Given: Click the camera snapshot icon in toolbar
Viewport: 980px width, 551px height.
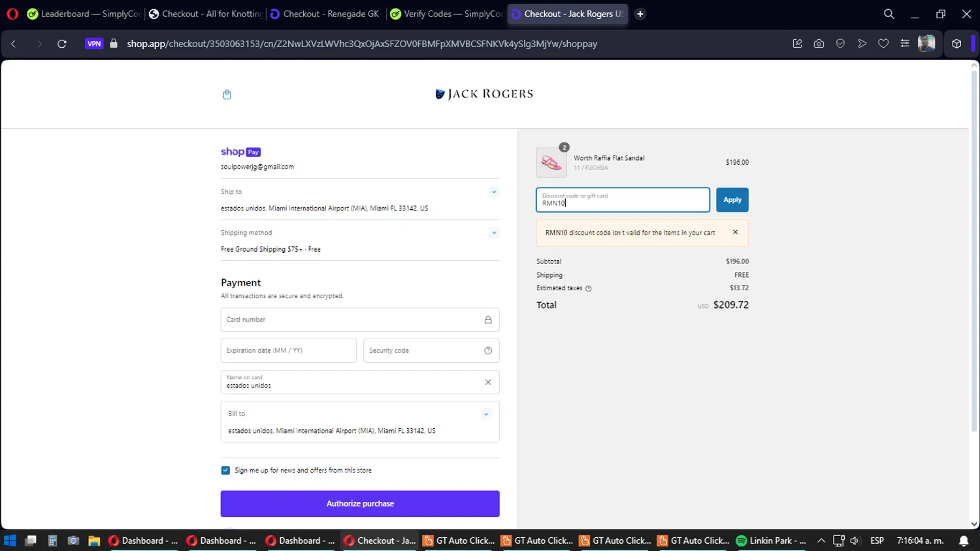Looking at the screenshot, I should 819,44.
